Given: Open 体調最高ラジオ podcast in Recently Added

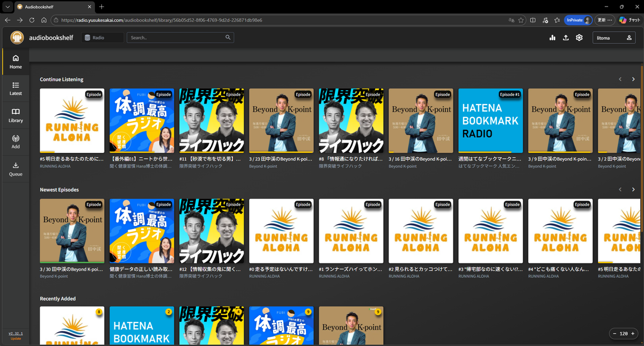Looking at the screenshot, I should 281,326.
